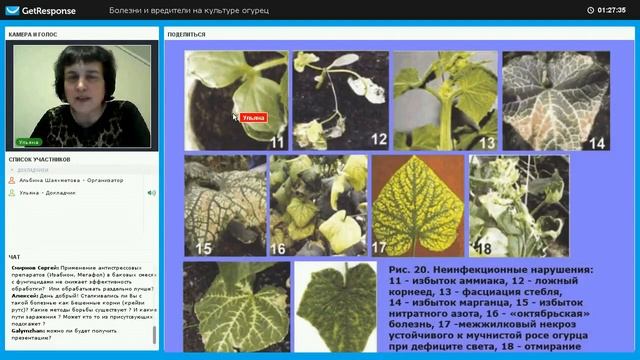Click the ПОДЕЛИТЬСЯ panel header

[x=186, y=35]
